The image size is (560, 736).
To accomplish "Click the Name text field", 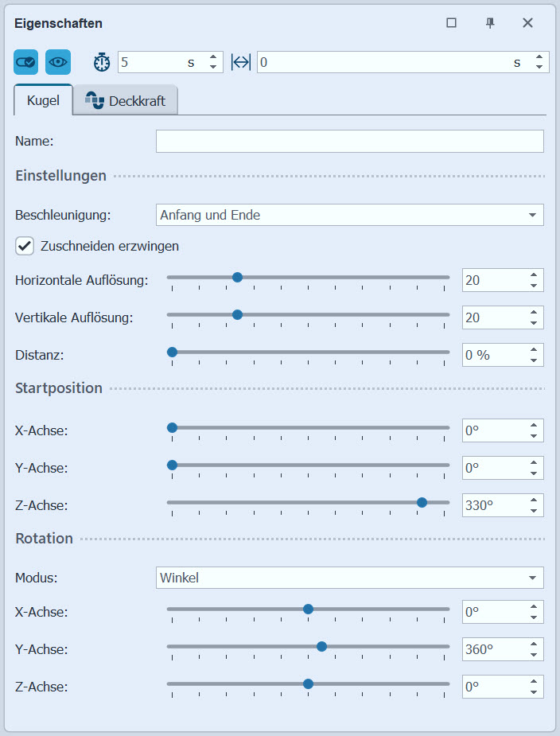I will 349,142.
